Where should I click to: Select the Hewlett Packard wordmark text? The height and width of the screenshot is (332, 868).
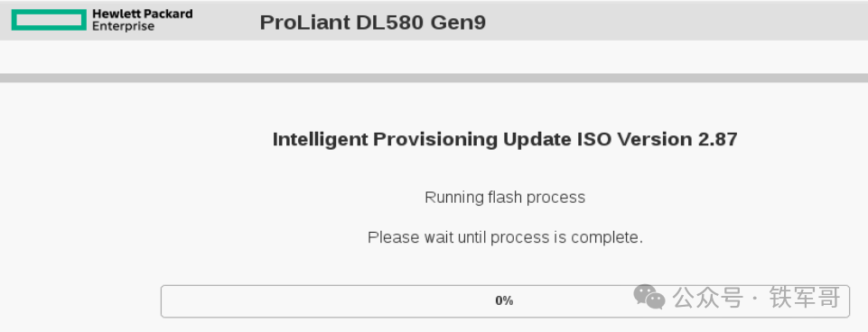coord(143,14)
